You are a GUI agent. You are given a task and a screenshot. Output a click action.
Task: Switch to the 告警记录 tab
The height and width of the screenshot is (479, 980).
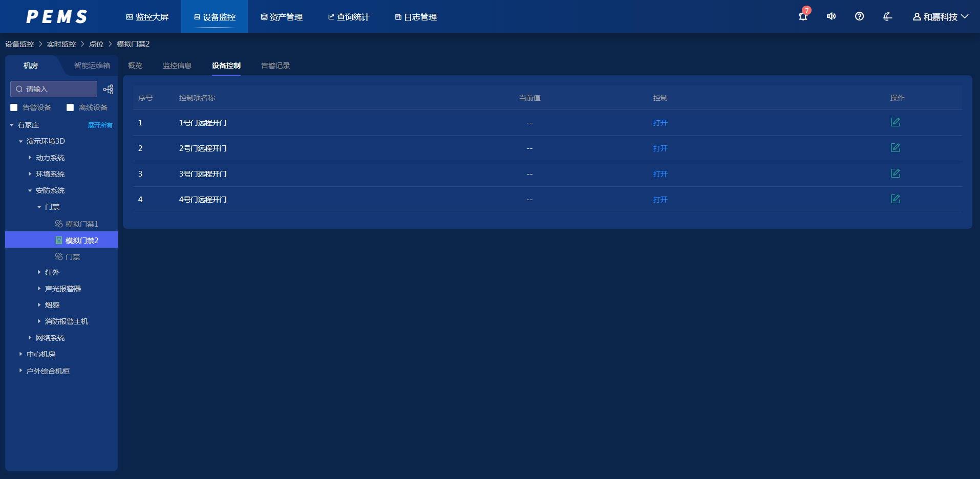[275, 66]
